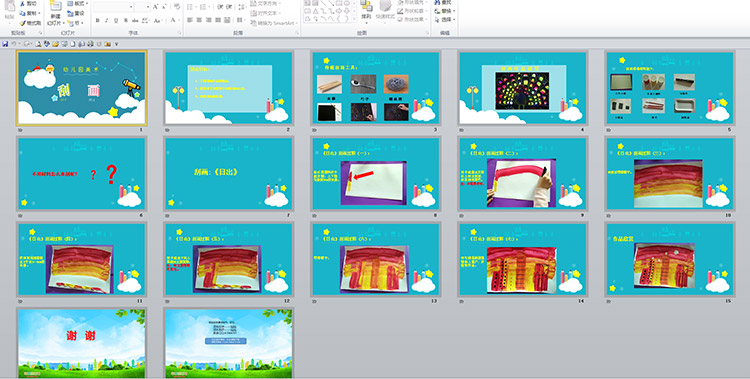750x379 pixels.
Task: Click Convert to SmartArt button
Action: pyautogui.click(x=274, y=22)
